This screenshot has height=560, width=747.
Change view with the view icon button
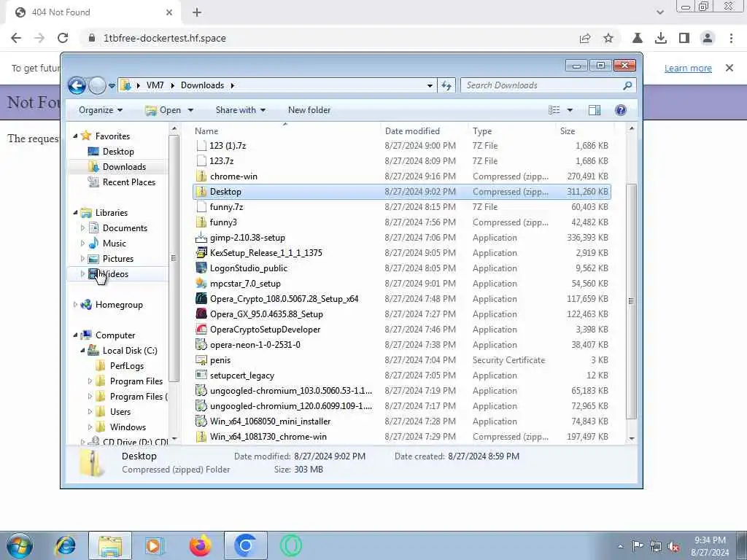(554, 111)
